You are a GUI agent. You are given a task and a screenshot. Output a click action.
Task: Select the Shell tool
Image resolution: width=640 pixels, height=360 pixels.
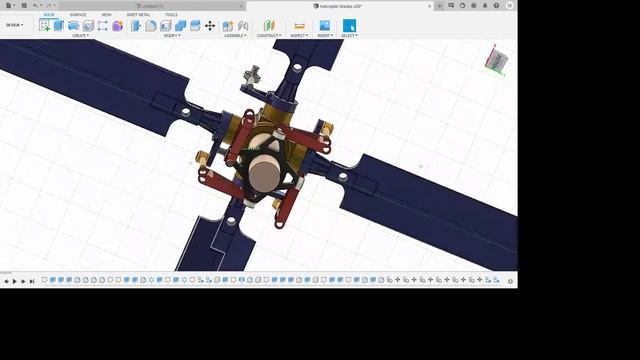tap(165, 26)
